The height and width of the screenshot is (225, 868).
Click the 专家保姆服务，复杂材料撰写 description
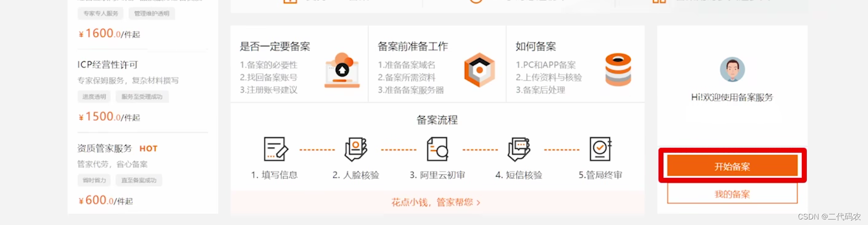(128, 81)
